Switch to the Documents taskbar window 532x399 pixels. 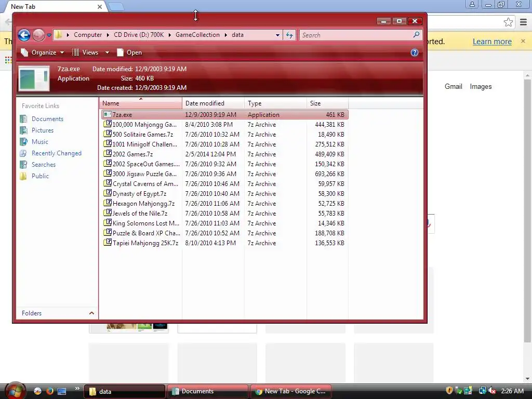207,391
